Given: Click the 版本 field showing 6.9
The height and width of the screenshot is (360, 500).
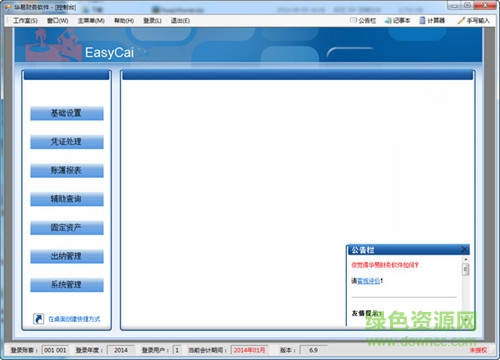Looking at the screenshot, I should (313, 350).
